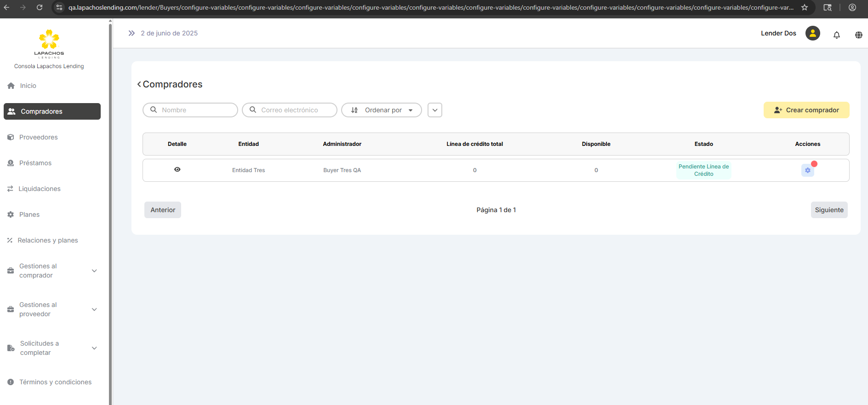Click the notification bell icon
This screenshot has height=405, width=868.
[836, 35]
